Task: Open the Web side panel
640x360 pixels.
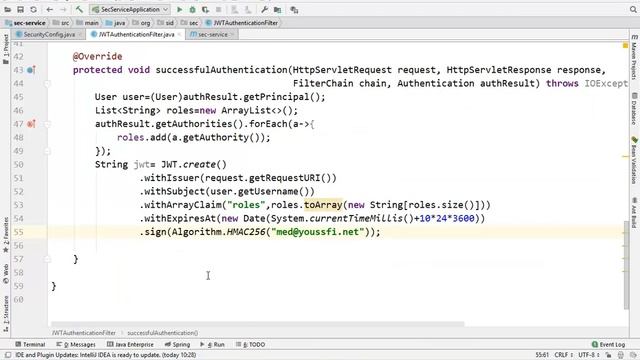Action: (6, 274)
